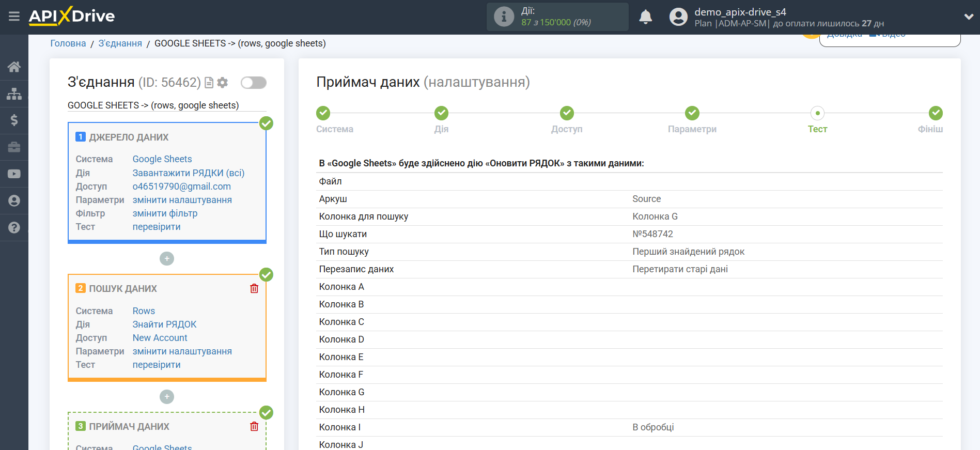
Task: Open the profile sidebar icon
Action: [x=14, y=200]
